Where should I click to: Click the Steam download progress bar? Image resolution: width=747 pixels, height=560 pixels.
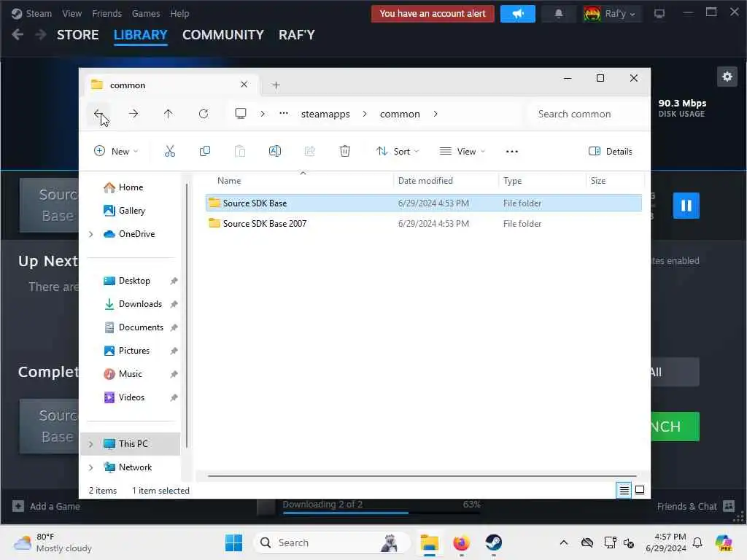[381, 513]
